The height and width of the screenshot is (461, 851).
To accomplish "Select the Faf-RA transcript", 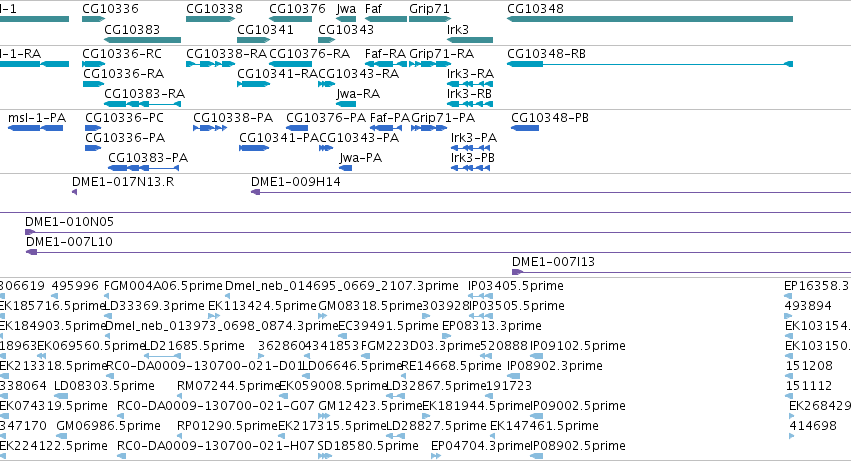I will pyautogui.click(x=386, y=64).
